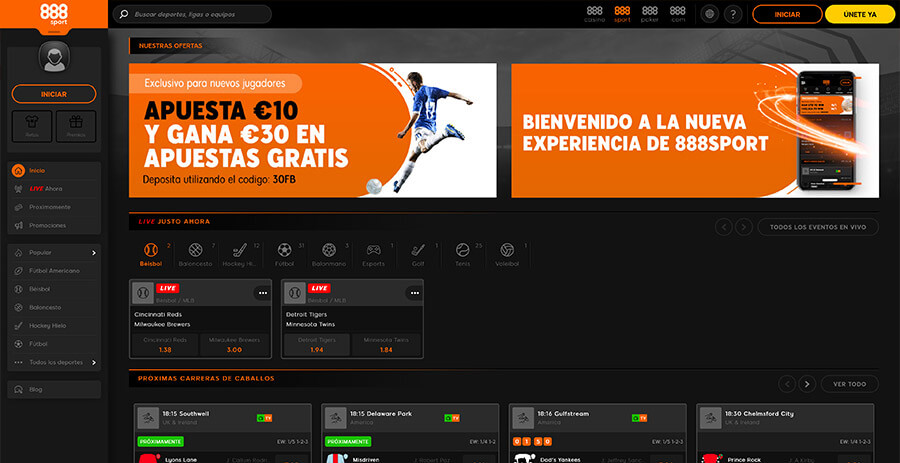
Task: Click sidebar INICIAR login button
Action: (54, 94)
